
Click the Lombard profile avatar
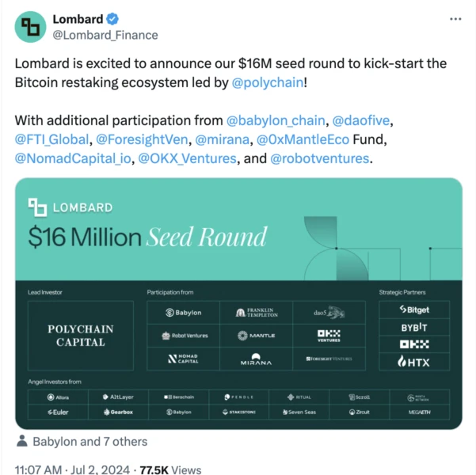tap(32, 26)
